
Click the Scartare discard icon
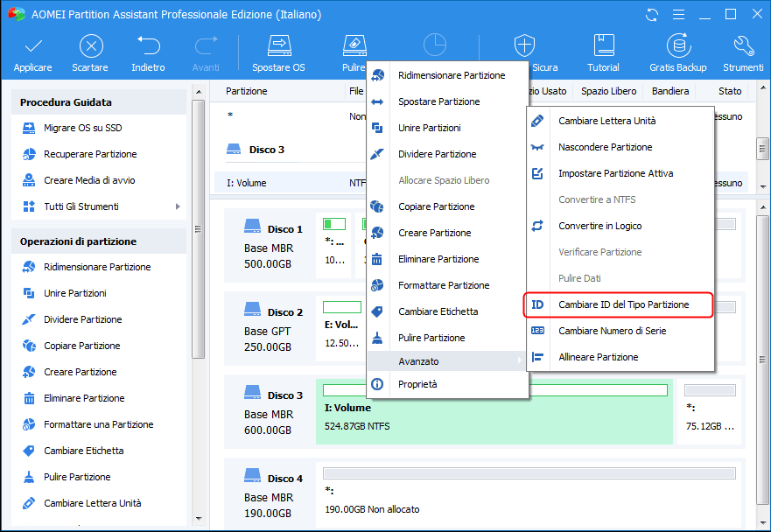pyautogui.click(x=91, y=46)
